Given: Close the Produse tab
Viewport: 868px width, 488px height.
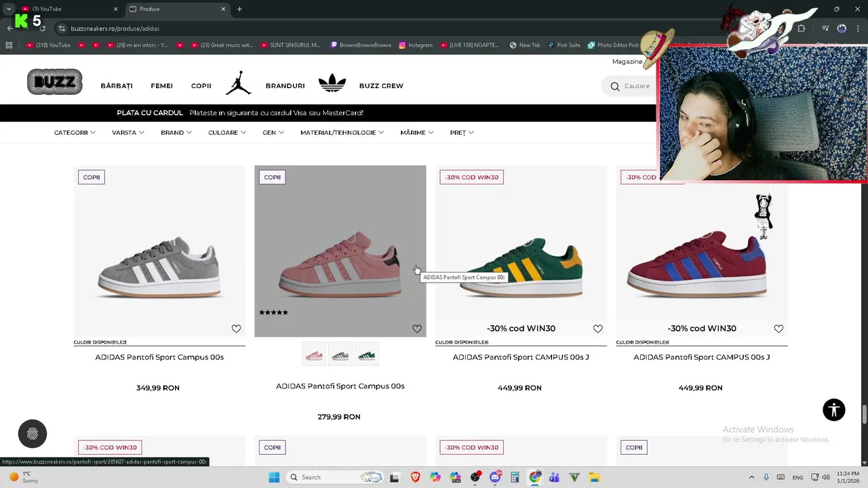Looking at the screenshot, I should coord(223,9).
